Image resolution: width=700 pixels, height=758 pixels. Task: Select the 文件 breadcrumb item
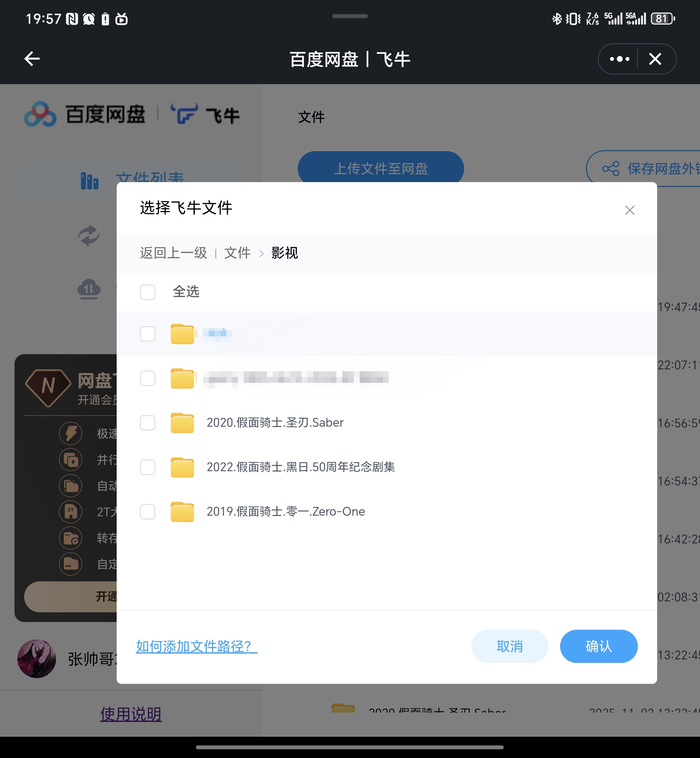[x=237, y=253]
